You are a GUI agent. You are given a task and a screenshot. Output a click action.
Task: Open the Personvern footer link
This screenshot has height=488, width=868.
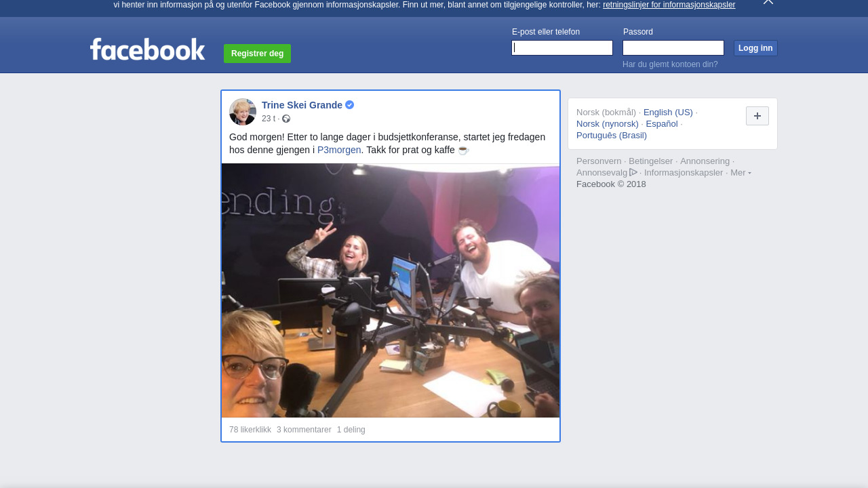coord(599,161)
